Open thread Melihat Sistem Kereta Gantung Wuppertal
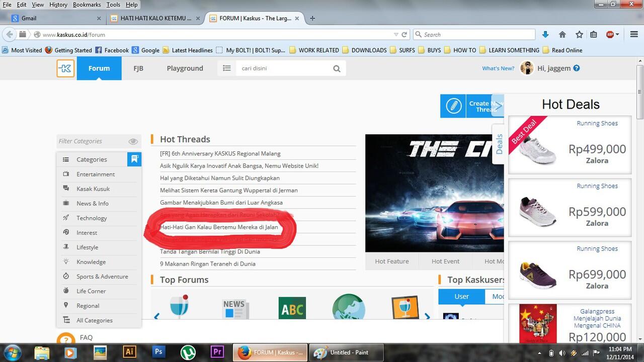This screenshot has height=362, width=644. coord(229,190)
